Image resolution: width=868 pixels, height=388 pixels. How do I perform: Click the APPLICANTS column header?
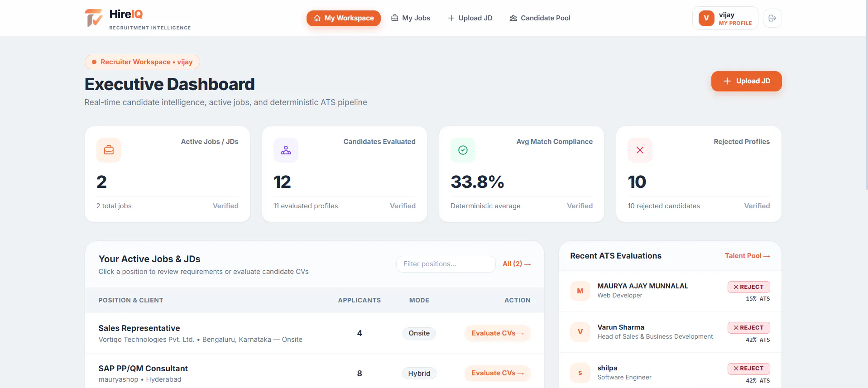coord(359,300)
